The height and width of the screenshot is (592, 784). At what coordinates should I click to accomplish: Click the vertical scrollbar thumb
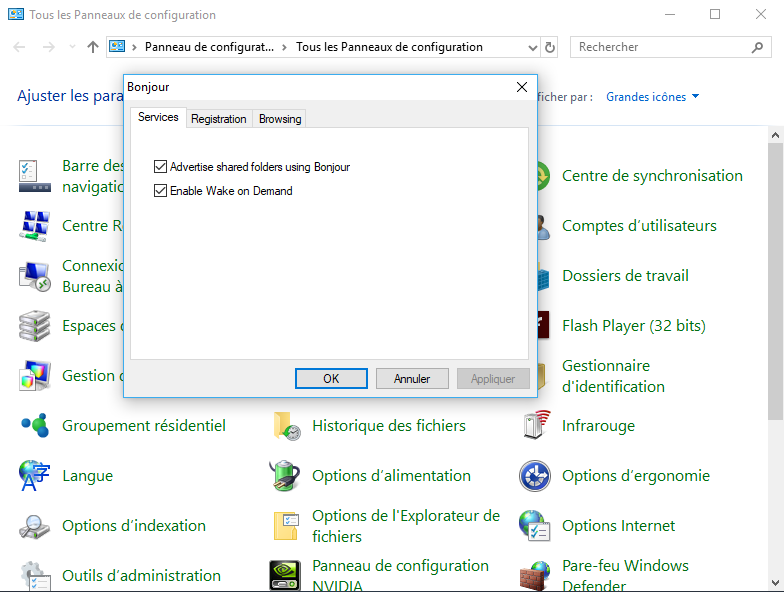(x=776, y=282)
